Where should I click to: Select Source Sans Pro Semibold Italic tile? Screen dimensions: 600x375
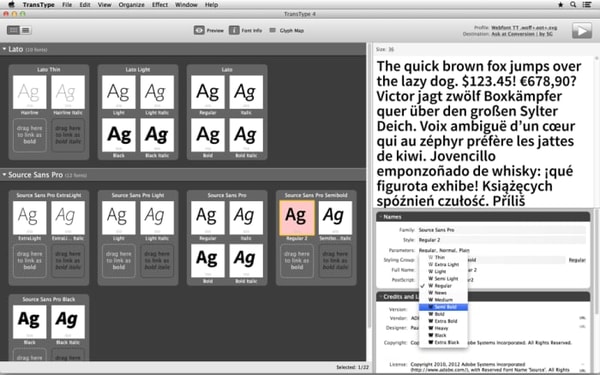(335, 218)
